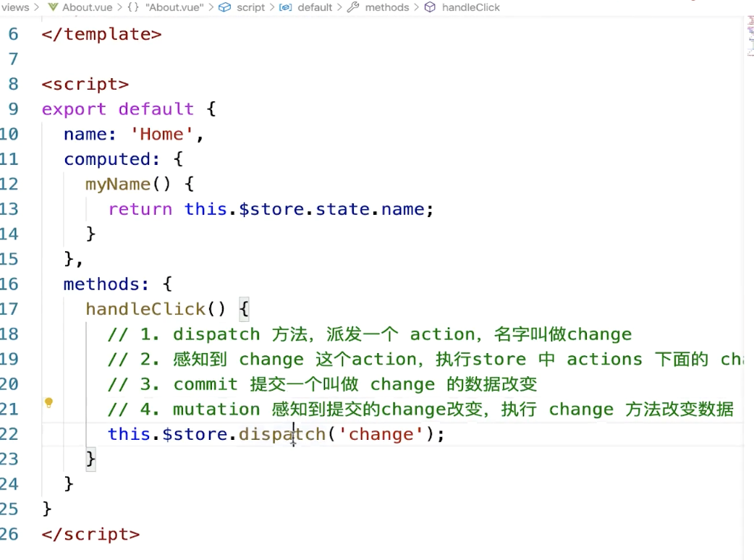This screenshot has height=560, width=754.
Task: Click $store in this.$store.state.name
Action: (271, 209)
